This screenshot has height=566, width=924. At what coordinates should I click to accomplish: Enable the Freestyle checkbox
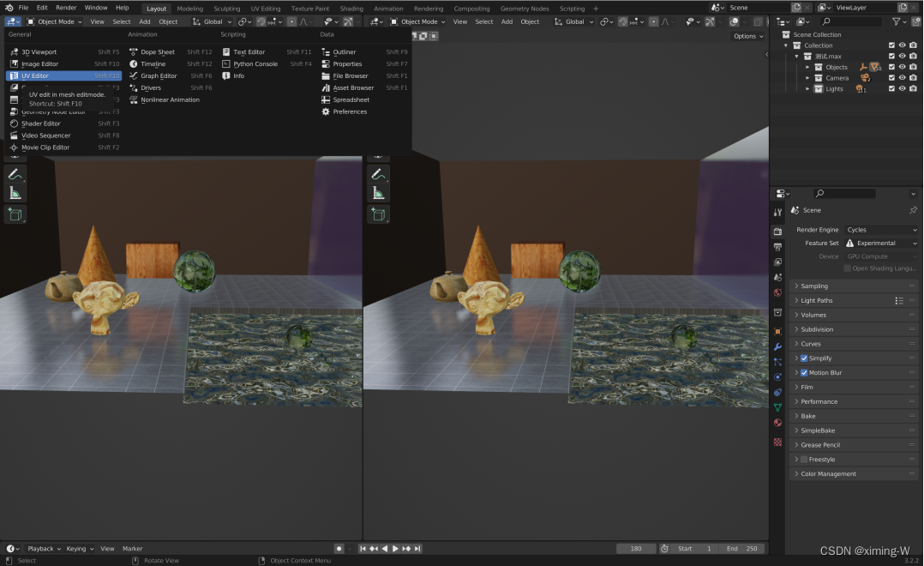(804, 460)
